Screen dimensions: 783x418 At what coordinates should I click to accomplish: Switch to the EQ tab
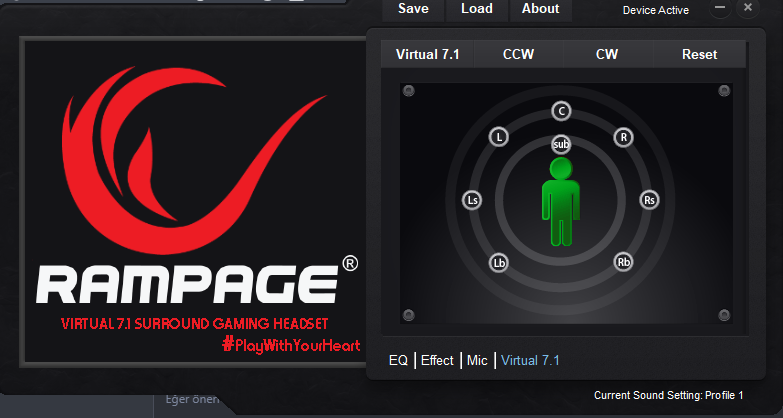click(398, 361)
